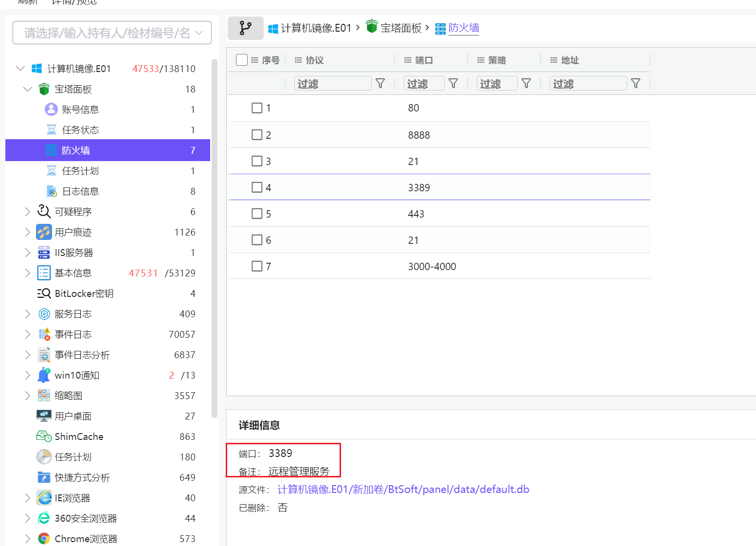Tick the checkbox for row 7
Screen dimensions: 756x546
tap(257, 266)
